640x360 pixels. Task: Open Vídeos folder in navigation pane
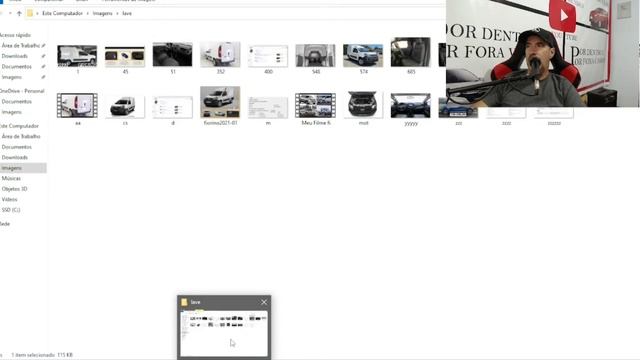[x=9, y=200]
